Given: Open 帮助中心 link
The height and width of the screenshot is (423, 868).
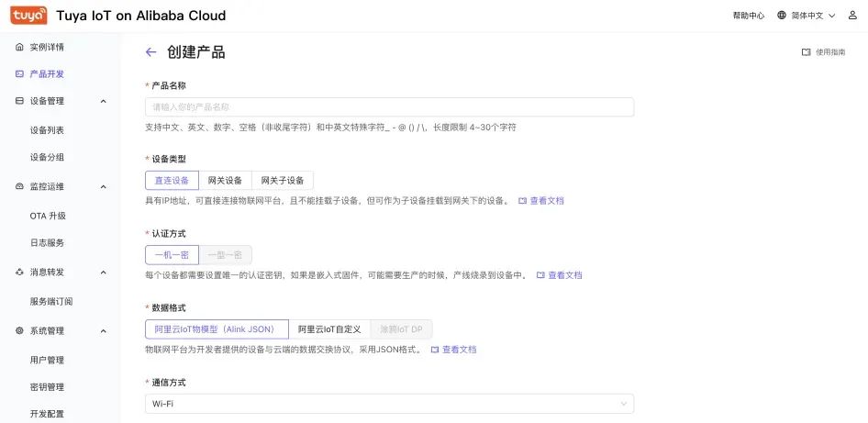Looking at the screenshot, I should point(749,16).
